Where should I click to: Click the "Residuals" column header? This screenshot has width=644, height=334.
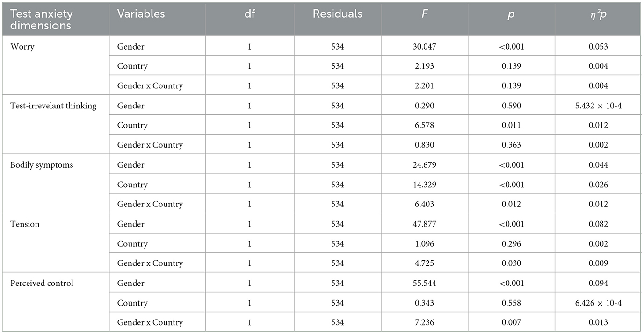pyautogui.click(x=337, y=14)
